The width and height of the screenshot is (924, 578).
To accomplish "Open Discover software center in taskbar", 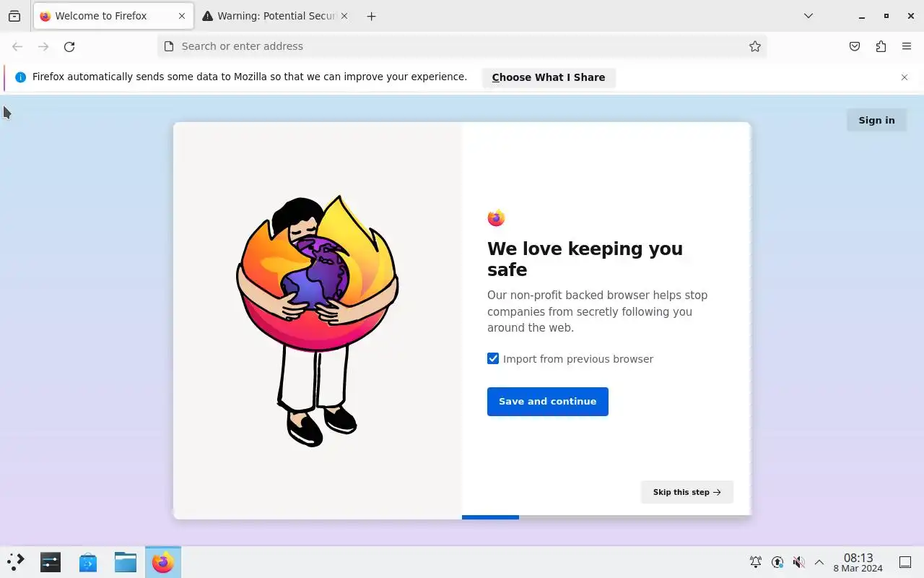I will click(88, 562).
